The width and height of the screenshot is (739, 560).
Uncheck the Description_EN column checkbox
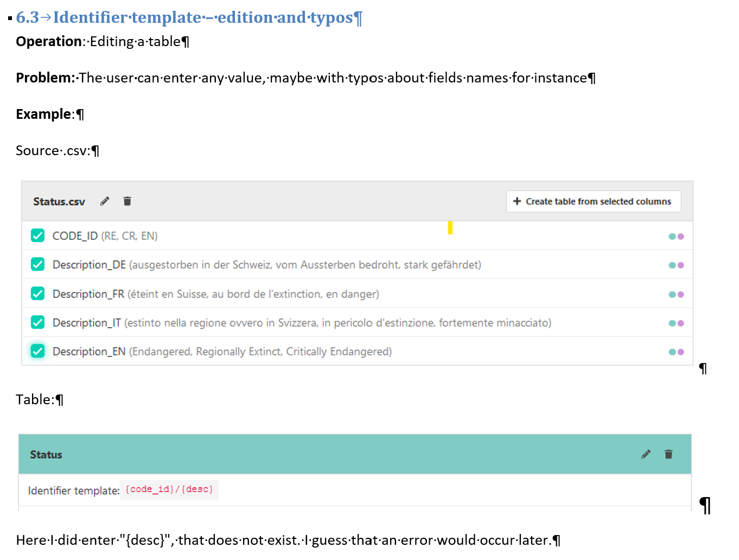[x=37, y=351]
